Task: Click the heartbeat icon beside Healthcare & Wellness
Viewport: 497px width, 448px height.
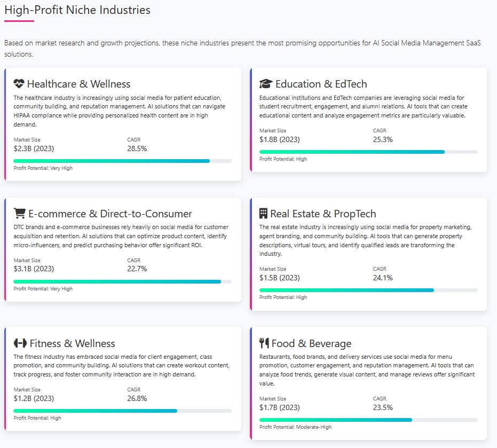Action: [x=19, y=84]
